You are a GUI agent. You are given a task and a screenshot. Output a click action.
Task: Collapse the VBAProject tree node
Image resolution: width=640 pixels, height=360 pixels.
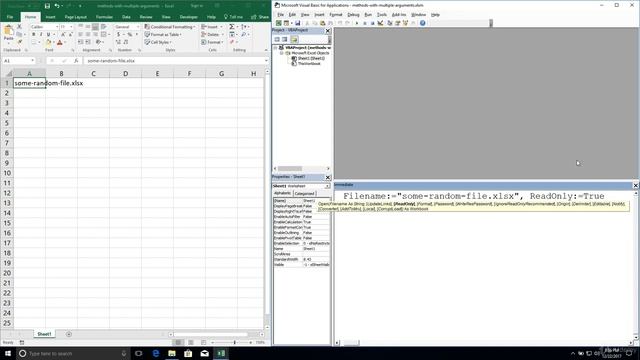coord(276,48)
